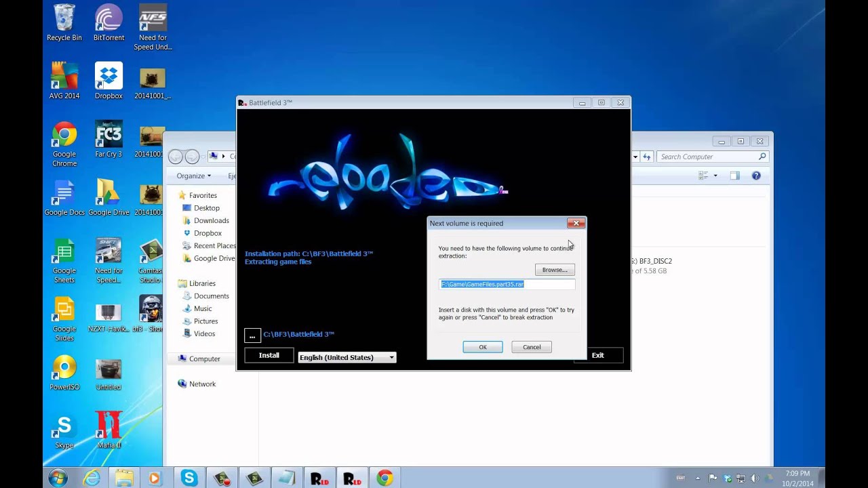868x488 pixels.
Task: Select Dropbox in Explorer sidebar
Action: point(208,233)
